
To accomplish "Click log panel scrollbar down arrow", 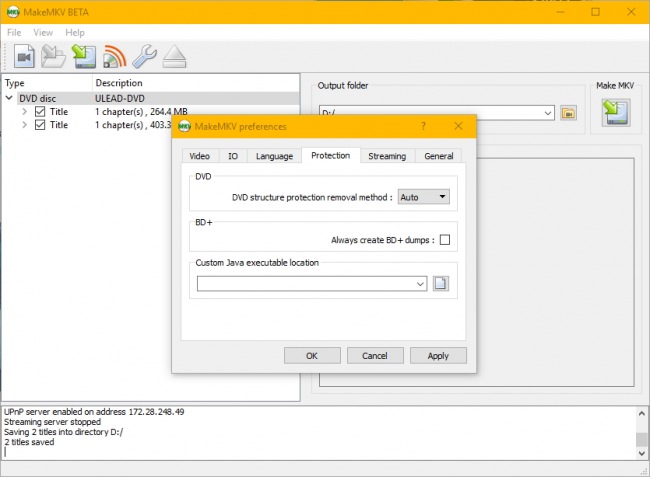I will coord(642,453).
